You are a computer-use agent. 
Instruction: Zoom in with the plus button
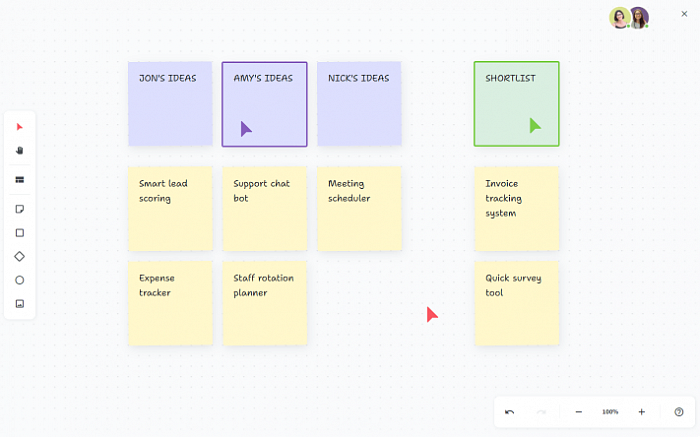pos(642,412)
